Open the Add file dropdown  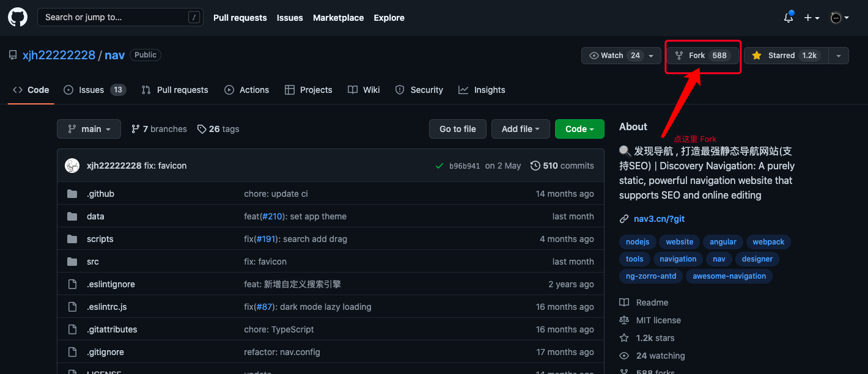(x=521, y=129)
